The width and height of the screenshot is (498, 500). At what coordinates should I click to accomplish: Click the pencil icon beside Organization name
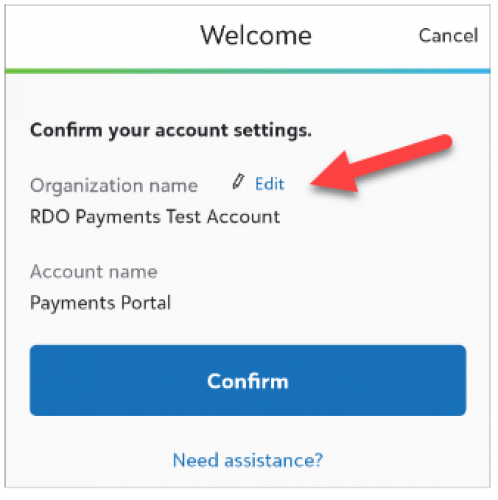coord(238,182)
